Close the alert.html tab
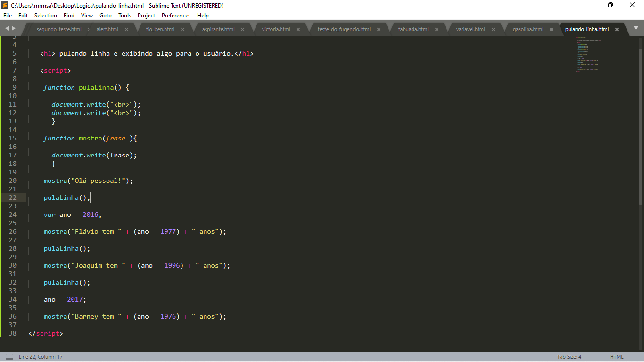 (x=126, y=29)
